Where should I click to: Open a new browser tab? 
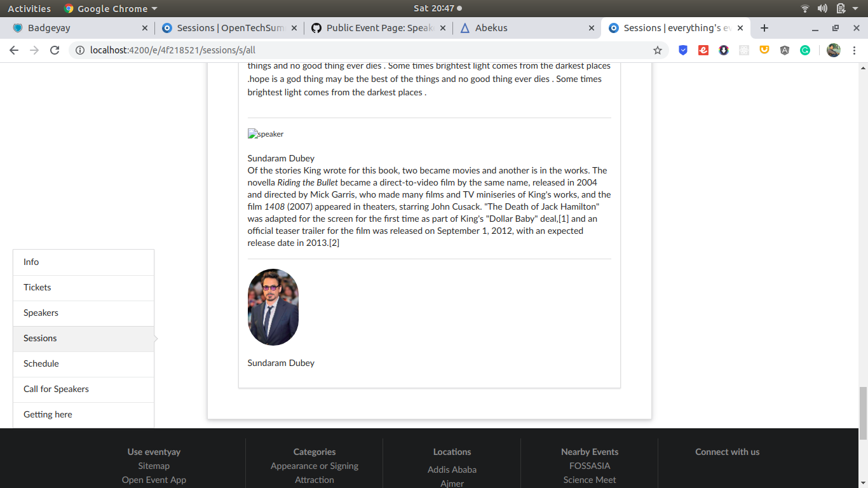764,28
